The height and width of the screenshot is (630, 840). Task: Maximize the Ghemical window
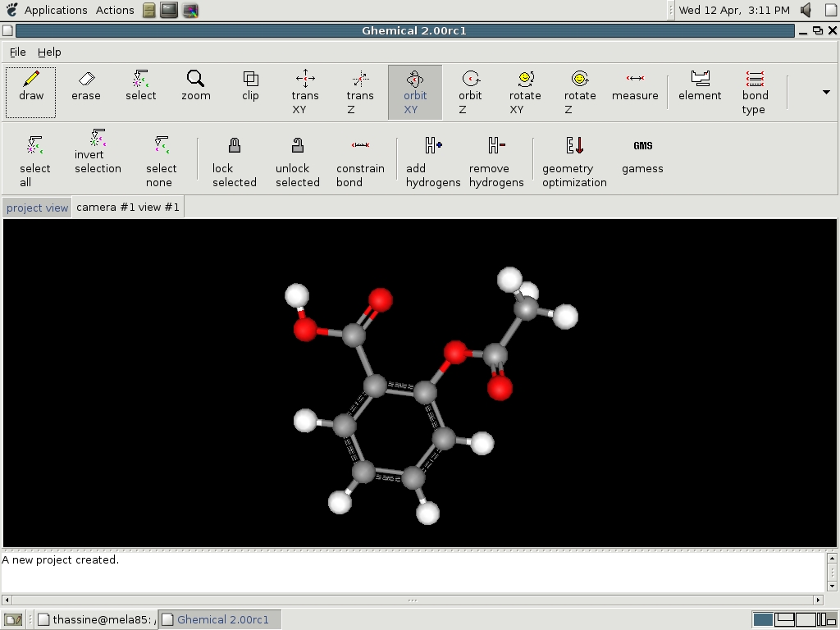(818, 30)
